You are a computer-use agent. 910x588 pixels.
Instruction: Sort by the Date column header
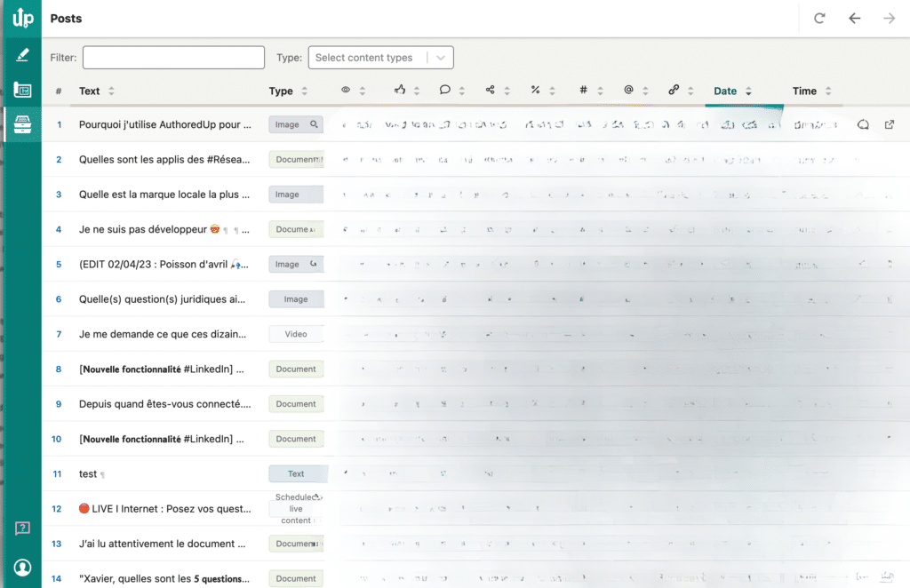click(725, 91)
